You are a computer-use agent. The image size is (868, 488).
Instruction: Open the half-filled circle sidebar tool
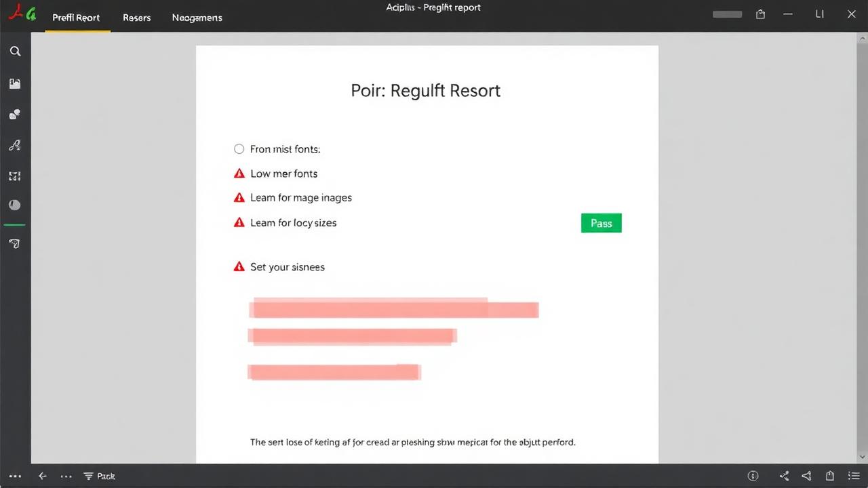[15, 205]
